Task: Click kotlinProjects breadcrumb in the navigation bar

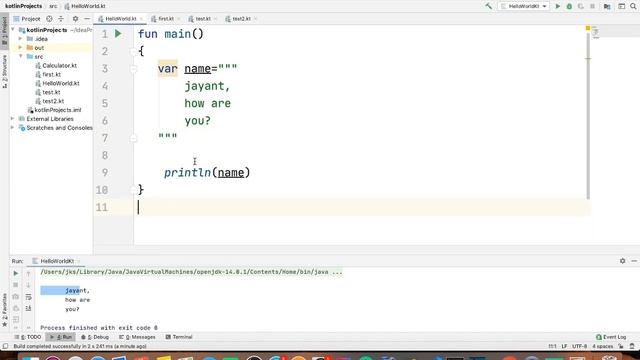Action: coord(24,6)
